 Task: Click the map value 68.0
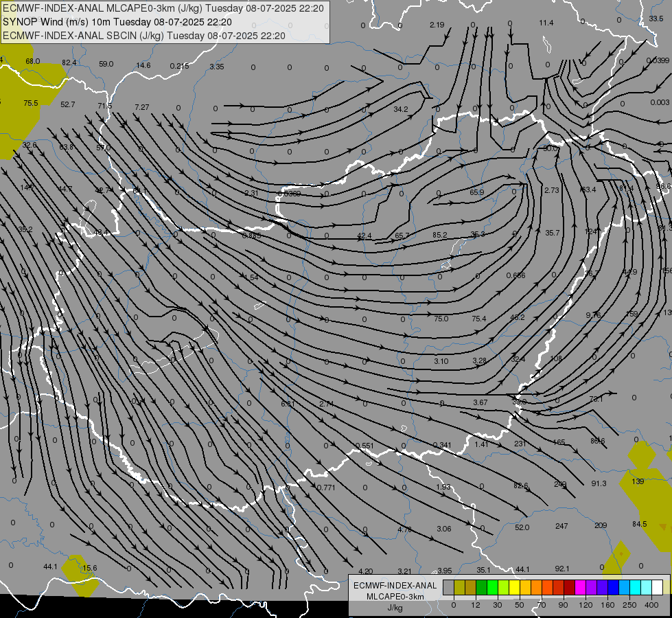33,61
